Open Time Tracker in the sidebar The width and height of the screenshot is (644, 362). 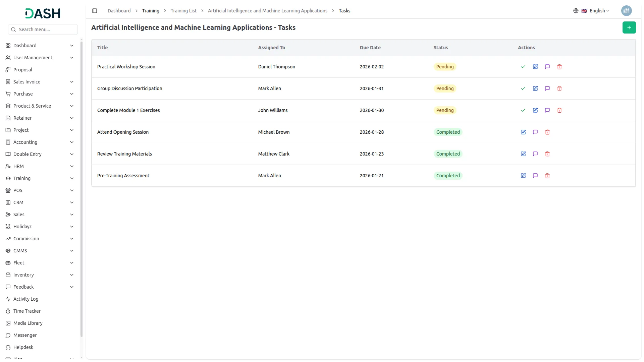(x=40, y=311)
